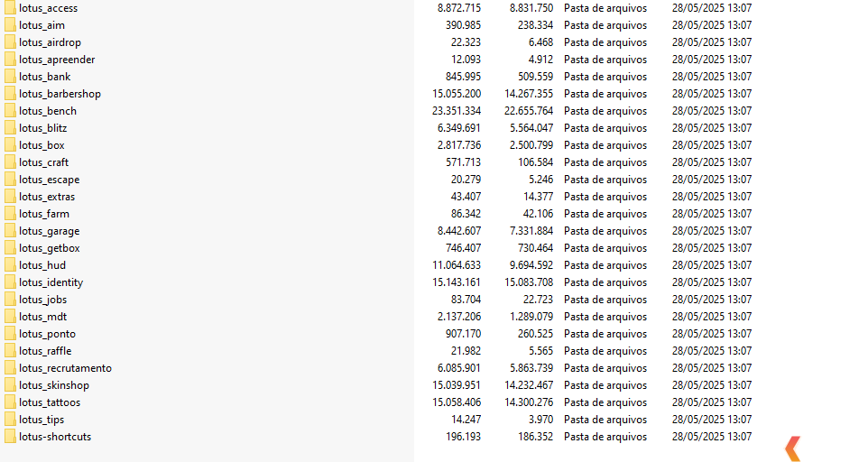Select the lotus_airdrop folder name
Screen dimensions: 868x462
[50, 42]
